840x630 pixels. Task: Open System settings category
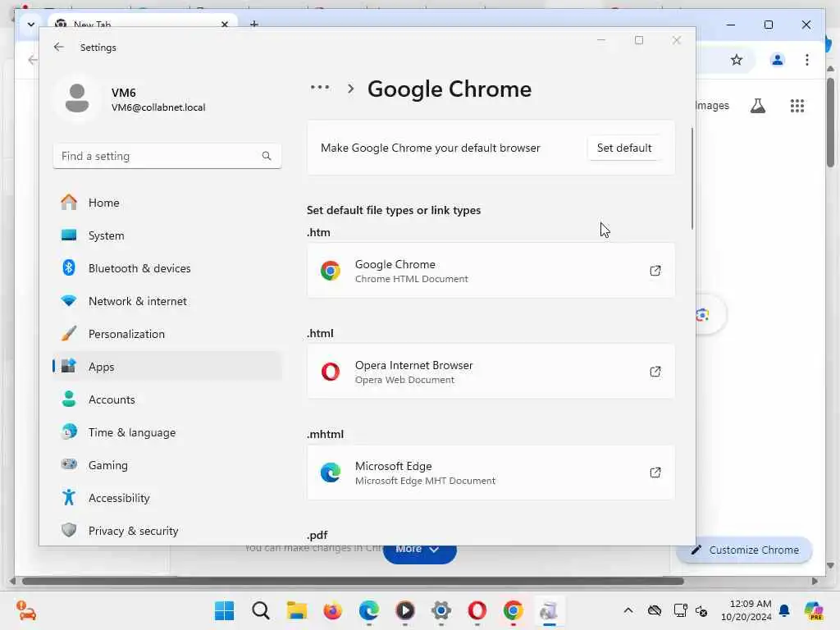coord(167,235)
